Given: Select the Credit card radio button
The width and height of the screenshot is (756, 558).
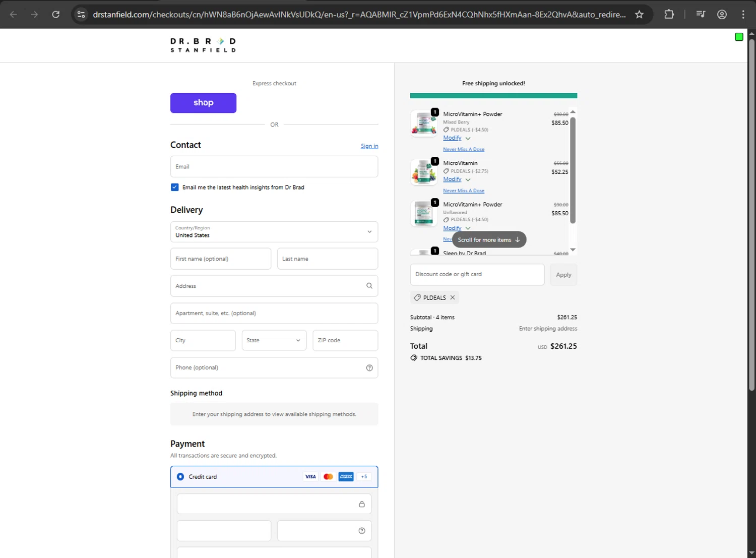Looking at the screenshot, I should pos(180,477).
